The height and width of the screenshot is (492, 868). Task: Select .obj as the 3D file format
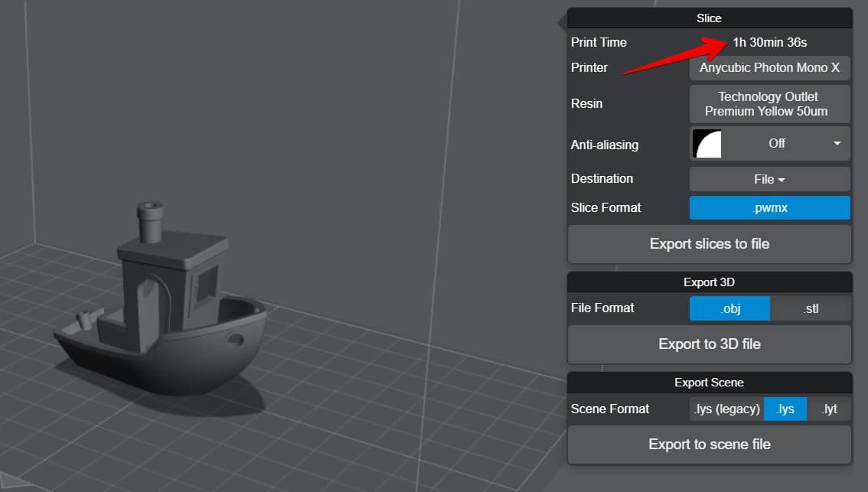729,308
